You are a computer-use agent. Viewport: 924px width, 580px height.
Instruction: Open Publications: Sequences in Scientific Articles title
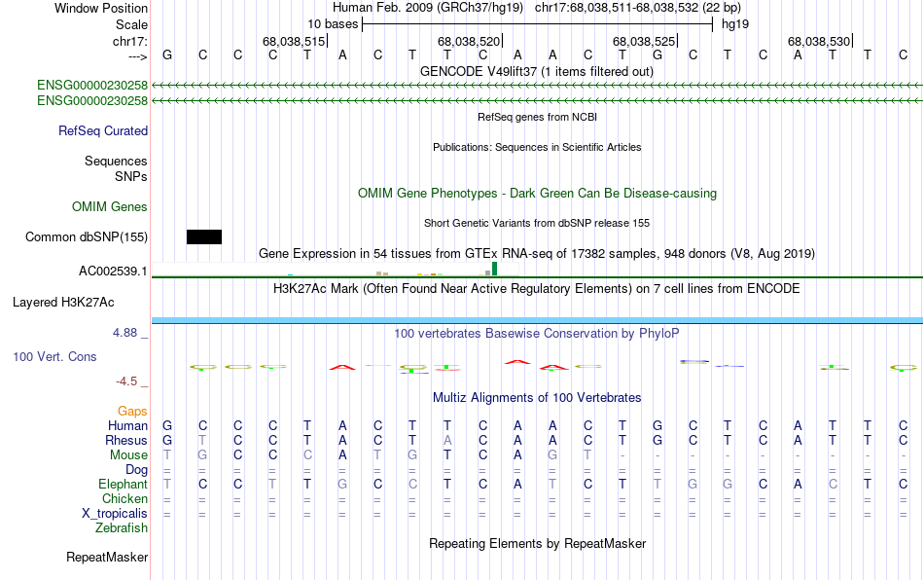(537, 147)
